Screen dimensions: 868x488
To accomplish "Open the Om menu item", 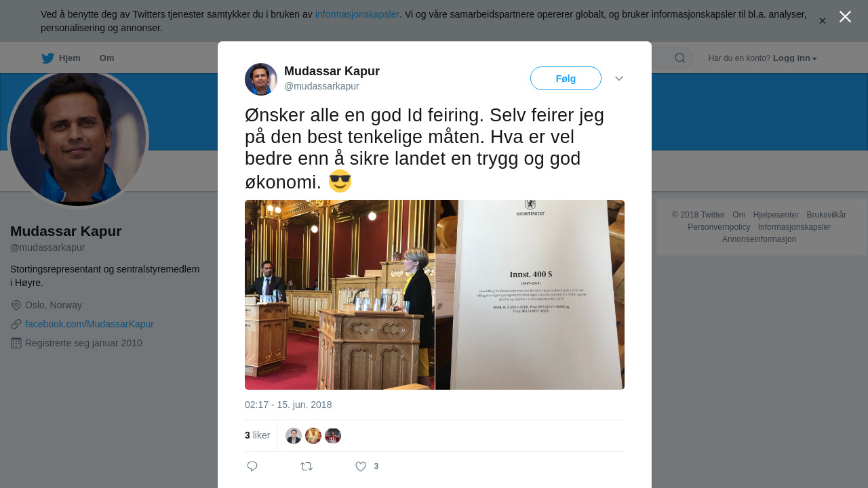I will [x=107, y=58].
